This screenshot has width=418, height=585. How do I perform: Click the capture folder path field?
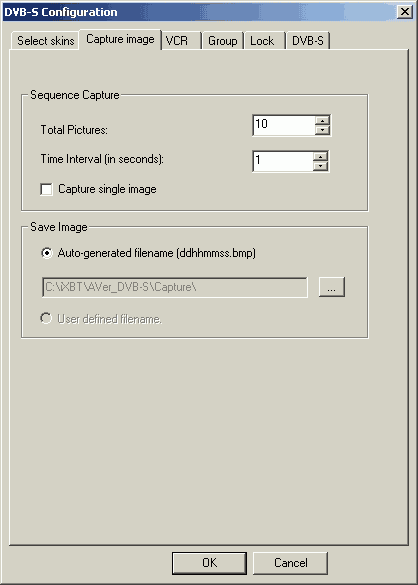click(x=175, y=287)
